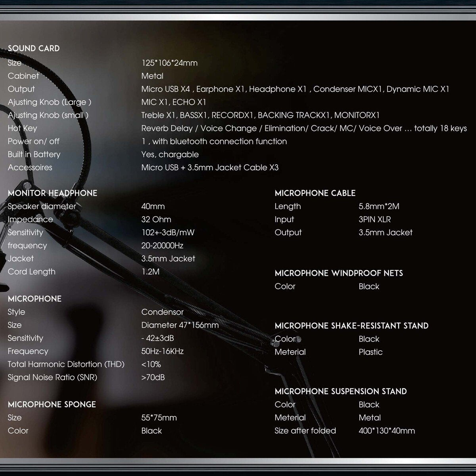Screen dimensions: 476x476
Task: Select the 400*130*40mm folded size value
Action: point(386,431)
